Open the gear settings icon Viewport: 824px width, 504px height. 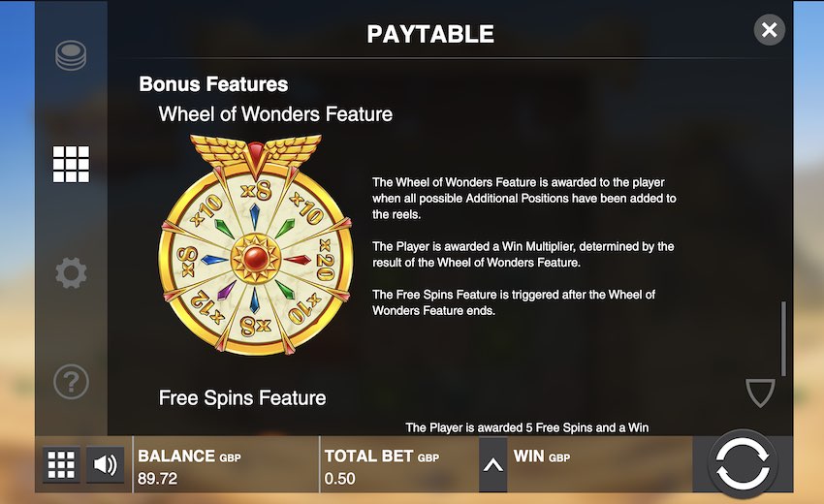tap(71, 272)
